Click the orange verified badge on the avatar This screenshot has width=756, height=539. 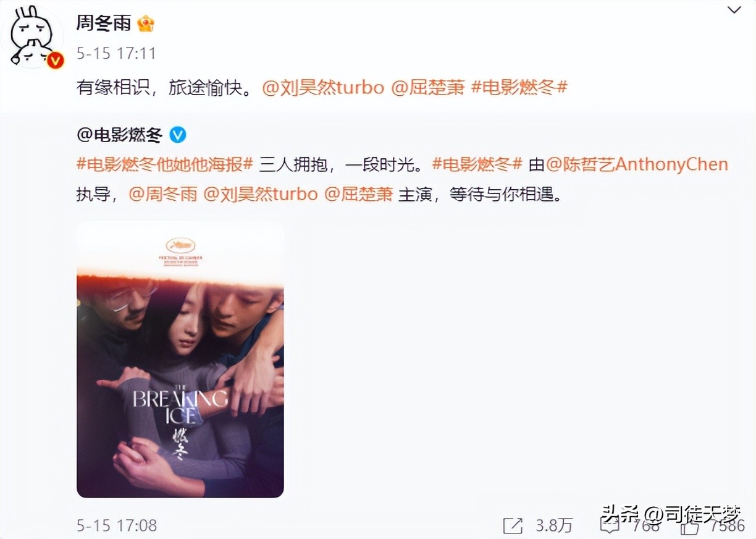tap(56, 60)
